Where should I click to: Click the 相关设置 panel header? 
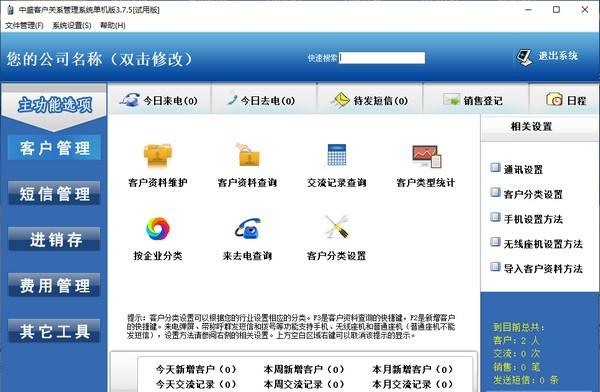point(532,126)
